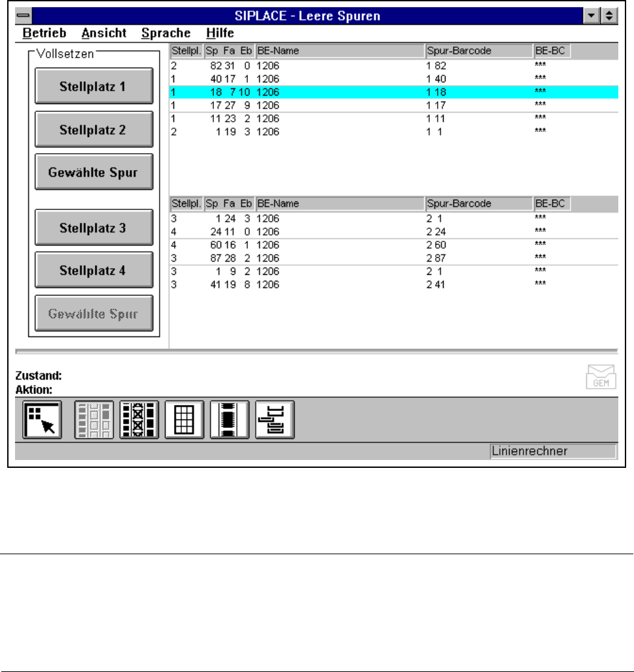Screen dimensions: 634x672
Task: Open the Betrieb menu
Action: (44, 33)
